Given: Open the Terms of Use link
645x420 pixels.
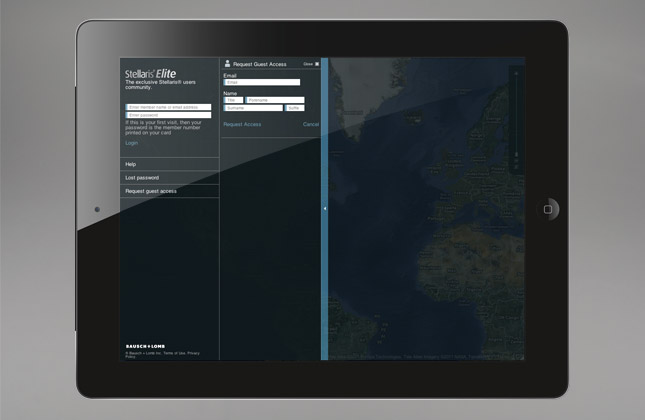Looking at the screenshot, I should click(174, 353).
